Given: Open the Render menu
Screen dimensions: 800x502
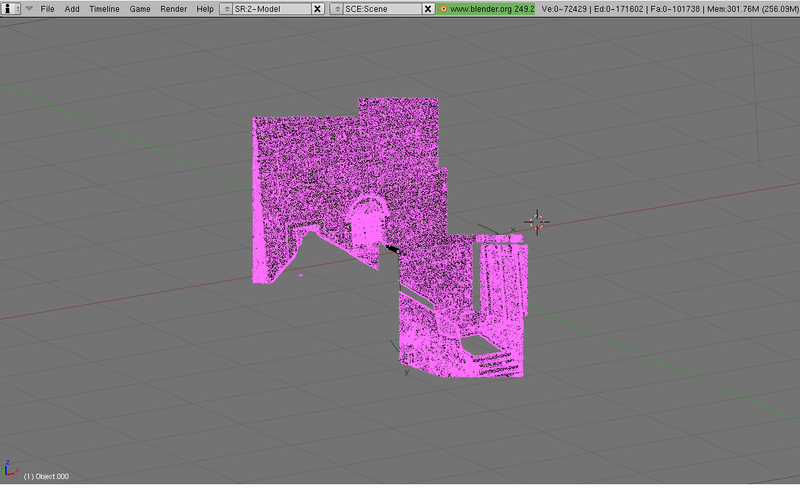Looking at the screenshot, I should pyautogui.click(x=173, y=9).
